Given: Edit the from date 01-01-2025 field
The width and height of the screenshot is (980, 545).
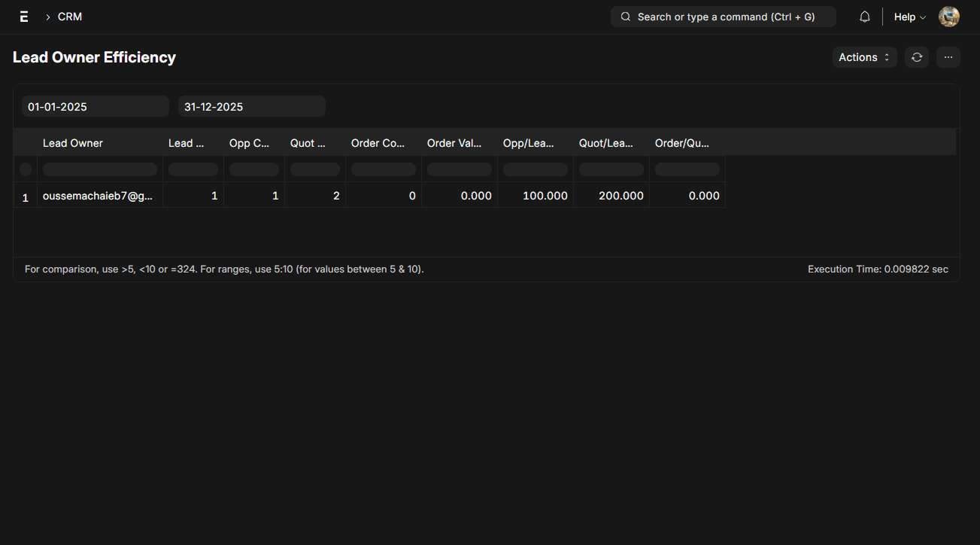Looking at the screenshot, I should [96, 106].
